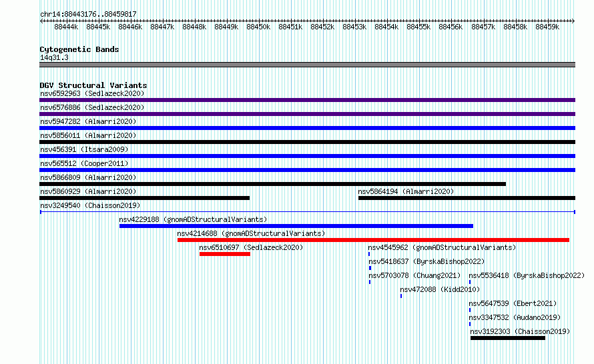This screenshot has width=594, height=364.
Task: Click the 88459k ruler tick label
Action: coord(547,27)
